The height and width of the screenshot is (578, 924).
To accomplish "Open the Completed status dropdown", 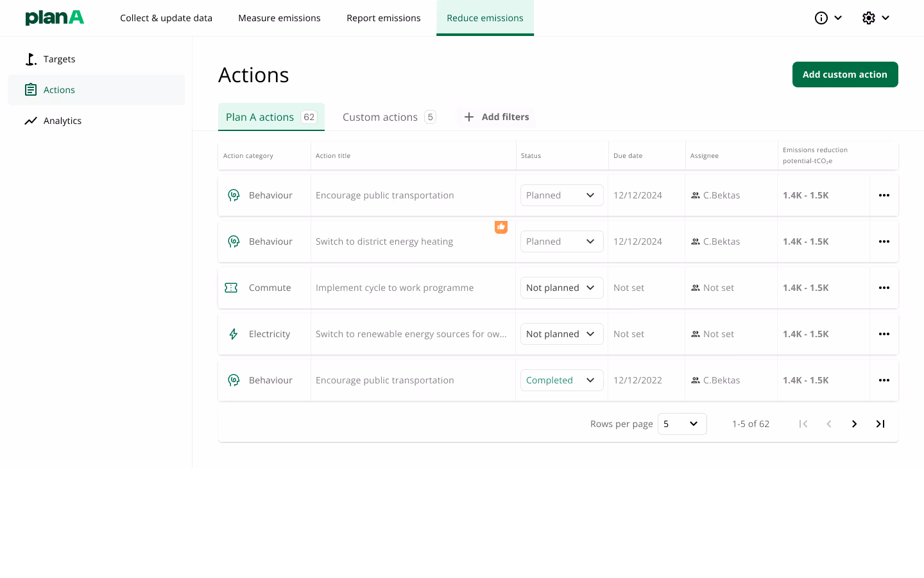I will click(x=561, y=380).
